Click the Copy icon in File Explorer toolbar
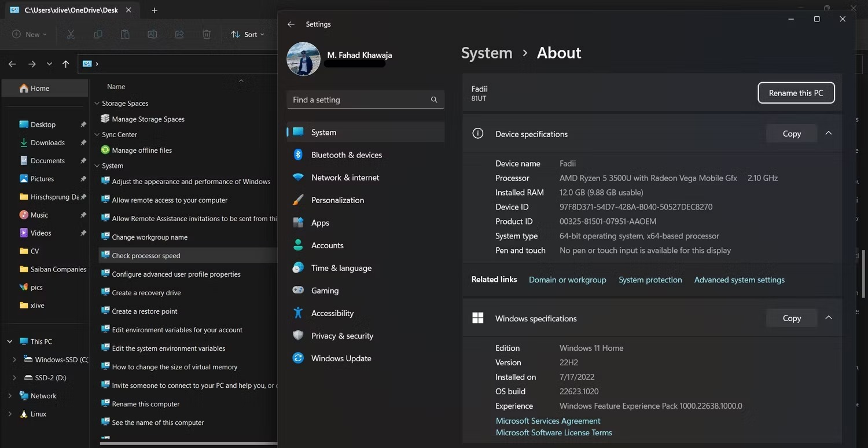Screen dimensions: 868x448 98,35
